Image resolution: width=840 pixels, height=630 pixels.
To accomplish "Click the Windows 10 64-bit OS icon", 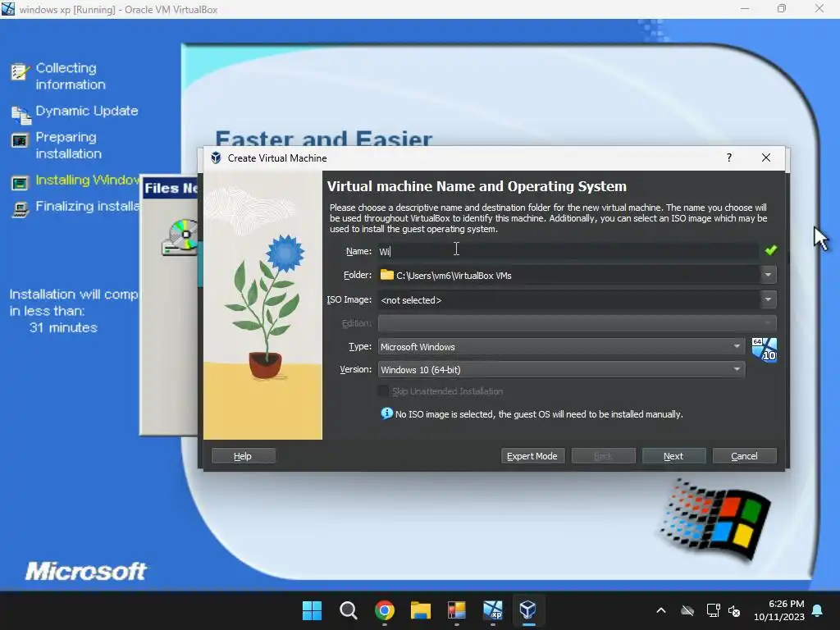I will point(764,349).
